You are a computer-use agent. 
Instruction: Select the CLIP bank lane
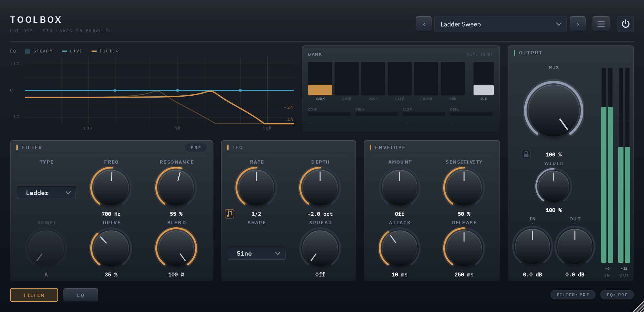coord(400,79)
